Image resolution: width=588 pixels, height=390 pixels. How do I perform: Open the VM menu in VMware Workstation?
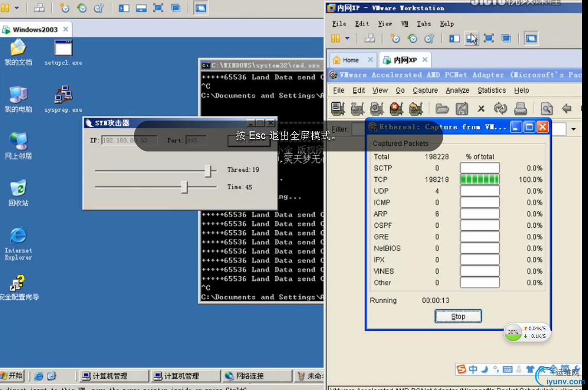pos(405,24)
